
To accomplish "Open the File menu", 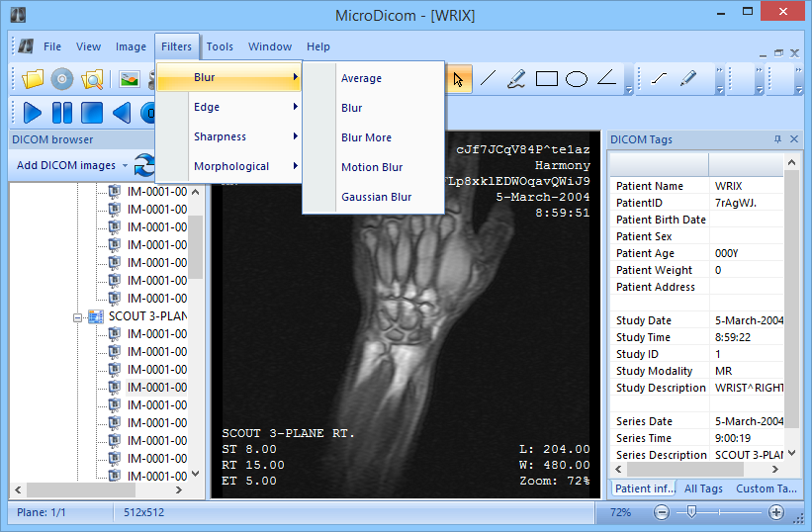I will [52, 46].
